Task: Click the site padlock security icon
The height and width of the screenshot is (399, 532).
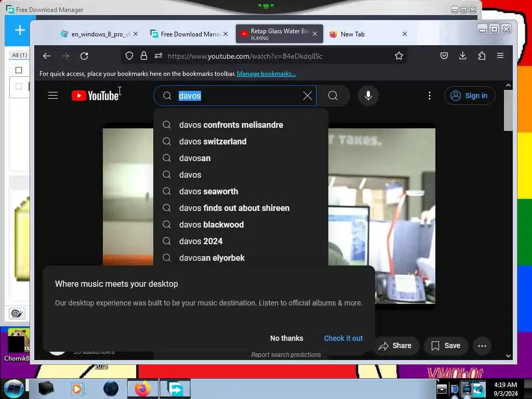Action: (x=144, y=56)
